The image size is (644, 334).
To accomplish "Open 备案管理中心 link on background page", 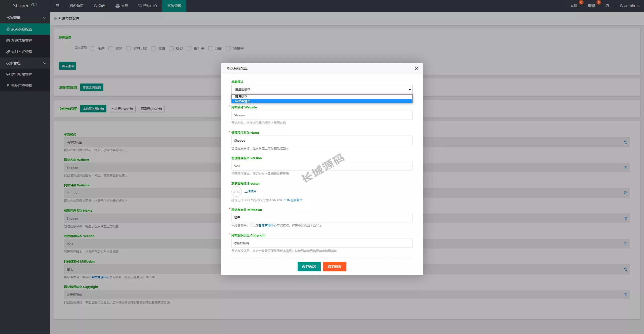I will (100, 277).
